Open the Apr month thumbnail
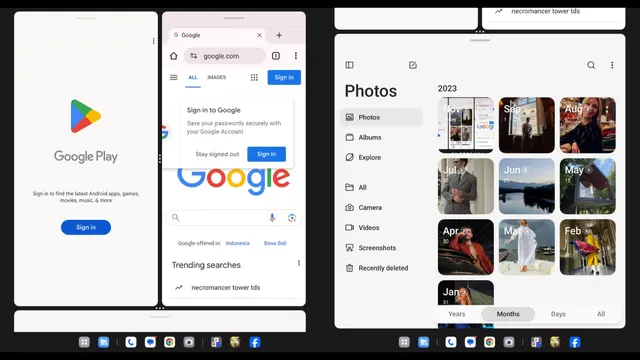 click(466, 247)
